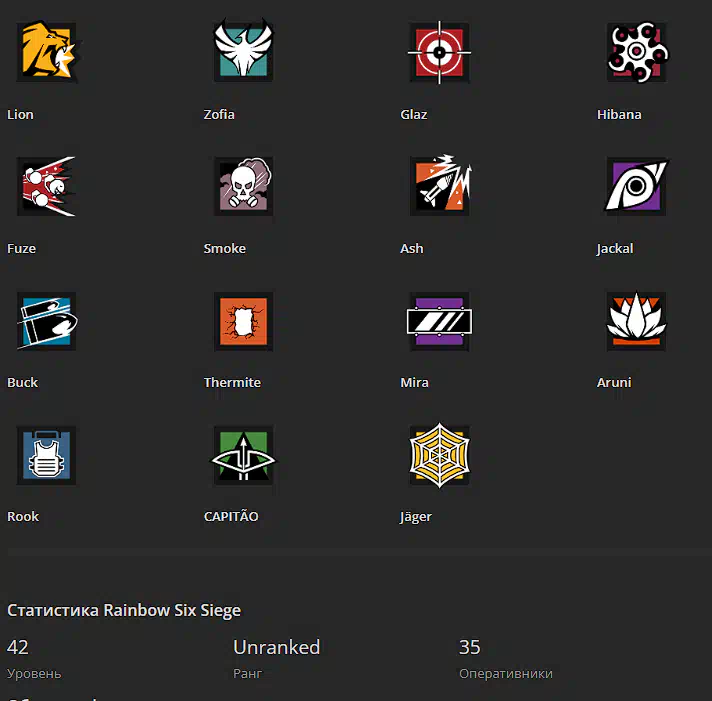Select the Glaz text label
Viewport: 712px width, 701px height.
[414, 114]
